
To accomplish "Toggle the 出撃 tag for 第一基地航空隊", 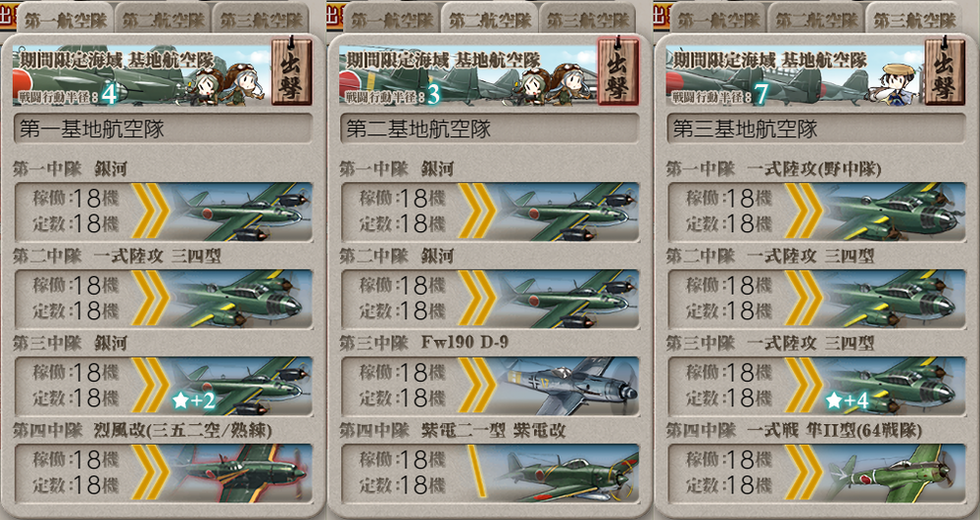I will [291, 71].
